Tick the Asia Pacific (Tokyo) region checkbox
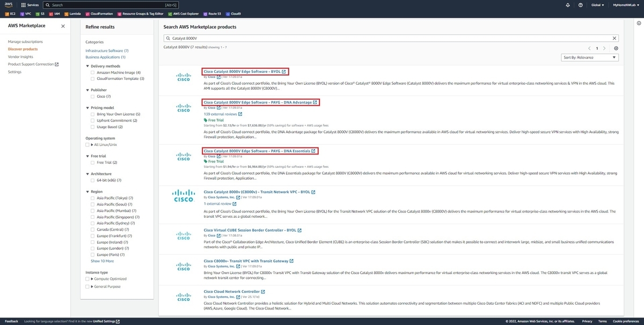The height and width of the screenshot is (325, 644). pos(93,198)
